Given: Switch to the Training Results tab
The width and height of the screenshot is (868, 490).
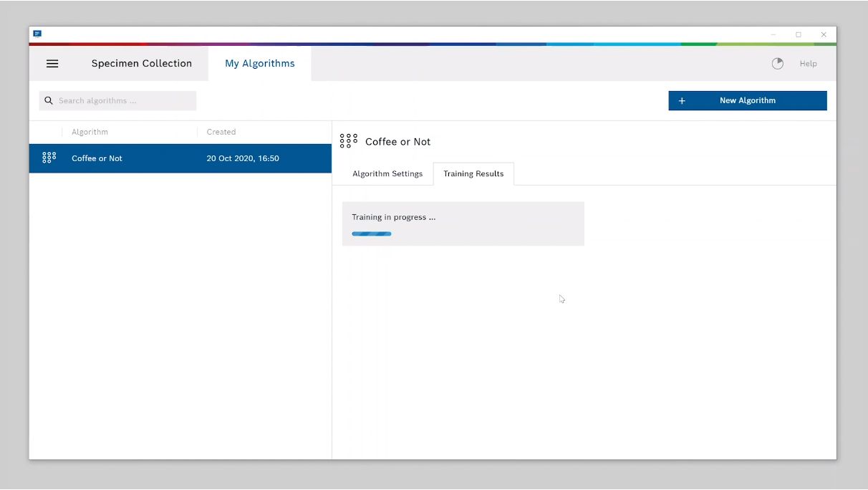Looking at the screenshot, I should click(x=473, y=174).
